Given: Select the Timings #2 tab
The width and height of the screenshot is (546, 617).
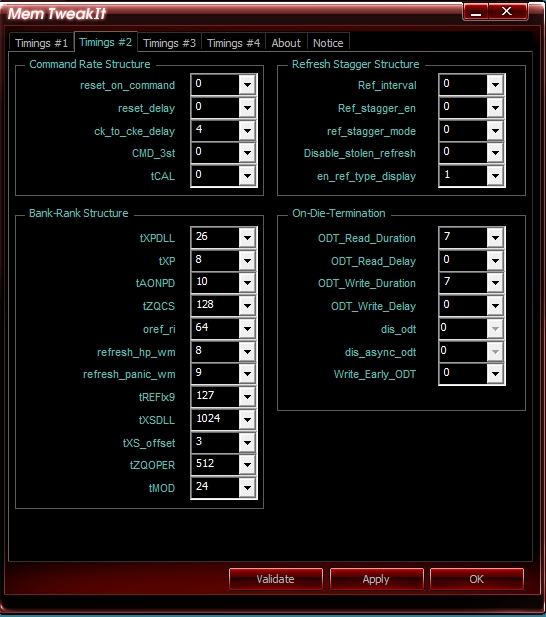Looking at the screenshot, I should 105,42.
